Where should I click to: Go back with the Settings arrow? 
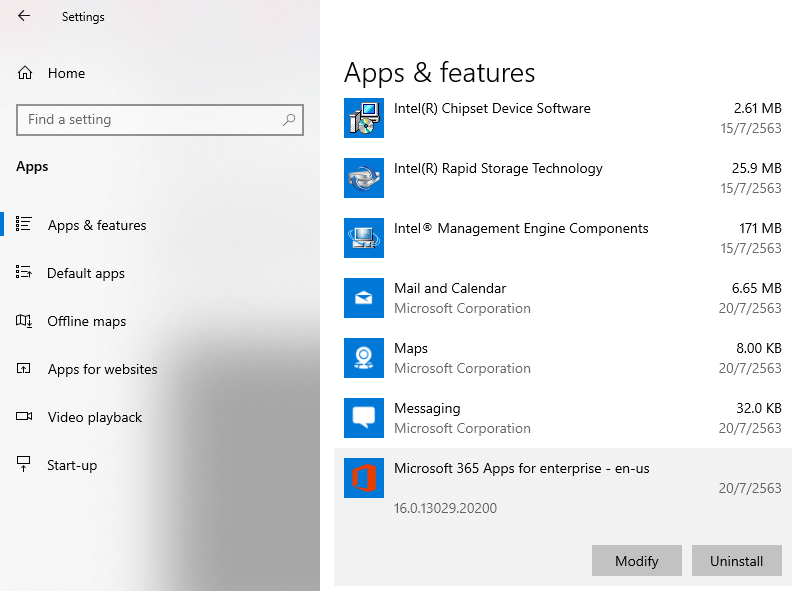[x=23, y=16]
